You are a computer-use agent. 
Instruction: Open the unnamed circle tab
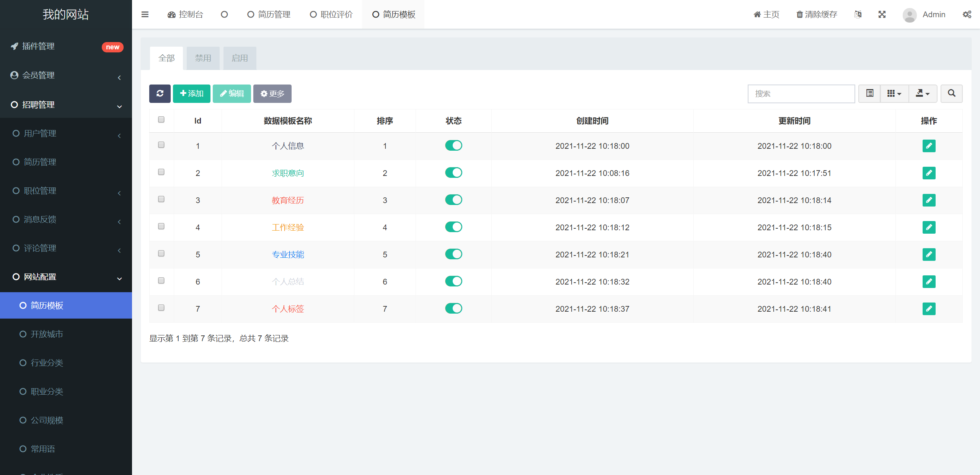[224, 15]
